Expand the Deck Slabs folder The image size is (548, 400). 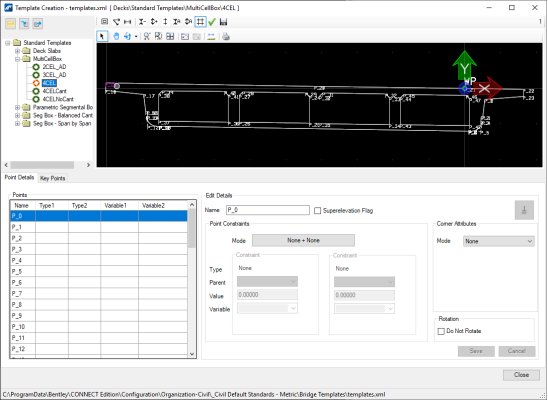(17, 51)
